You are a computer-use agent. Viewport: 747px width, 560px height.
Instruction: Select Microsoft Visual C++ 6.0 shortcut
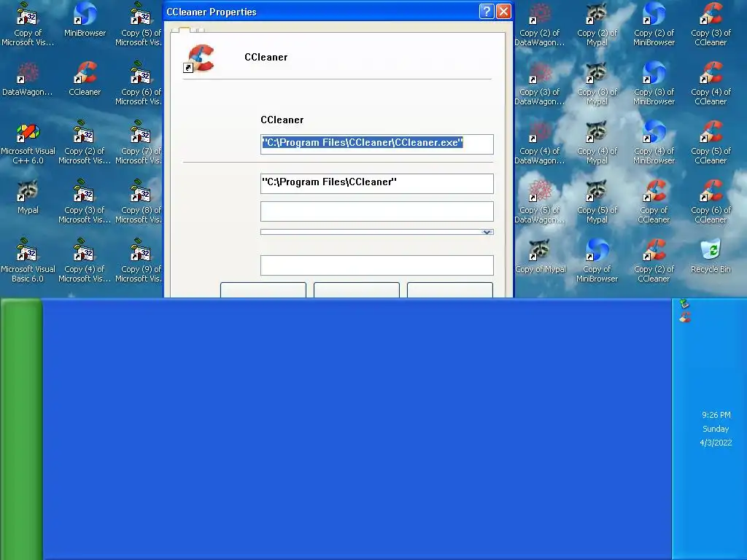click(28, 143)
